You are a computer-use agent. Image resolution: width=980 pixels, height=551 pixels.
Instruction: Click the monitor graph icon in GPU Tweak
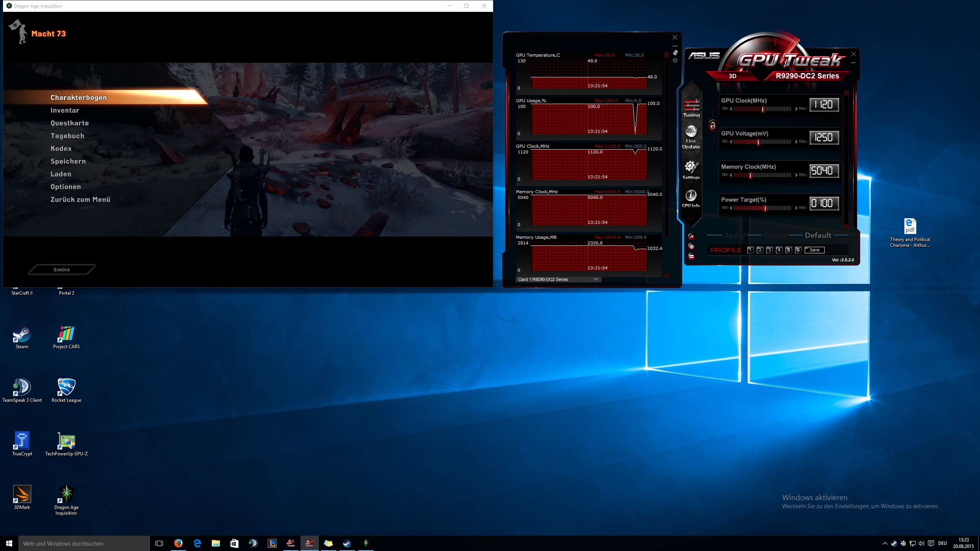pyautogui.click(x=691, y=256)
